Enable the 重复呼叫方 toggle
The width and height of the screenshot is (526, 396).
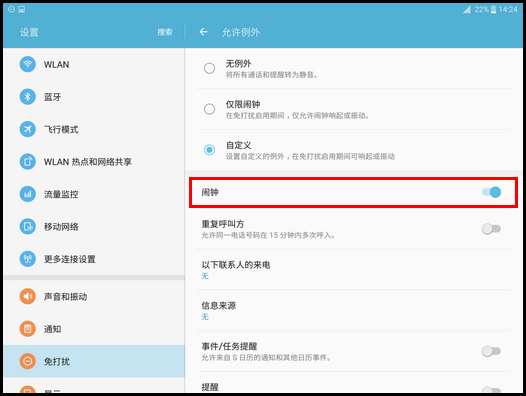[x=491, y=229]
